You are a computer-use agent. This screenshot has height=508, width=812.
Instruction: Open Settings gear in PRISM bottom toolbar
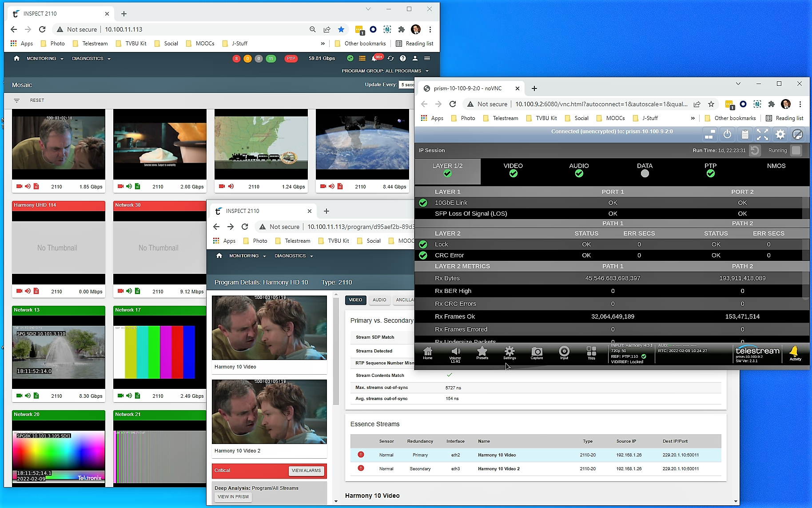coord(509,353)
